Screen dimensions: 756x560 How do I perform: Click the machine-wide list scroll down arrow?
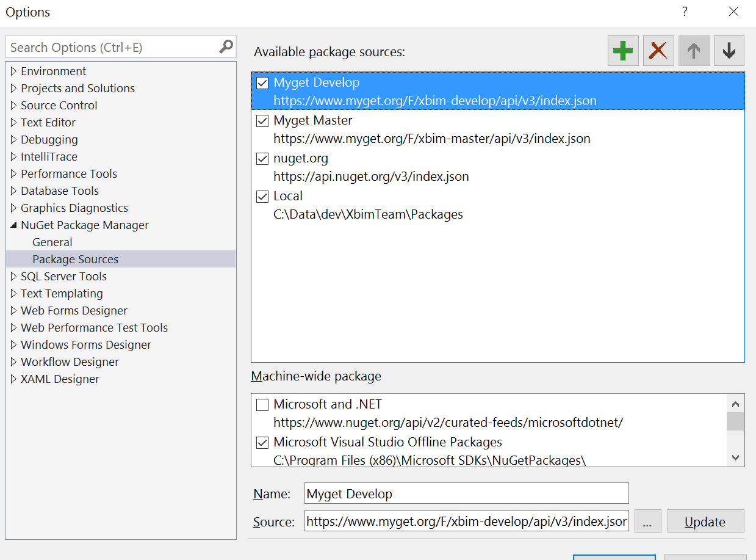tap(735, 457)
